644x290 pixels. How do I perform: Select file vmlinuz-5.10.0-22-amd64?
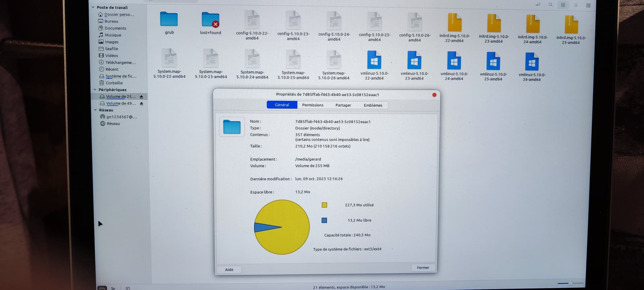(x=374, y=65)
